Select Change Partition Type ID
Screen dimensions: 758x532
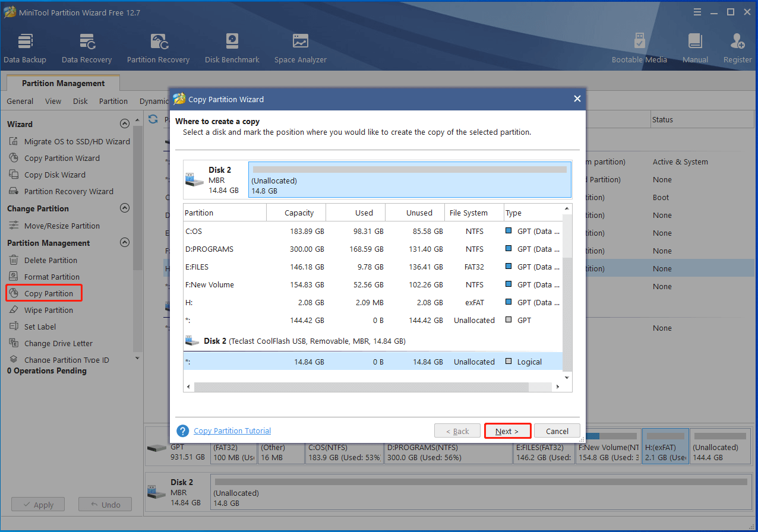(59, 360)
